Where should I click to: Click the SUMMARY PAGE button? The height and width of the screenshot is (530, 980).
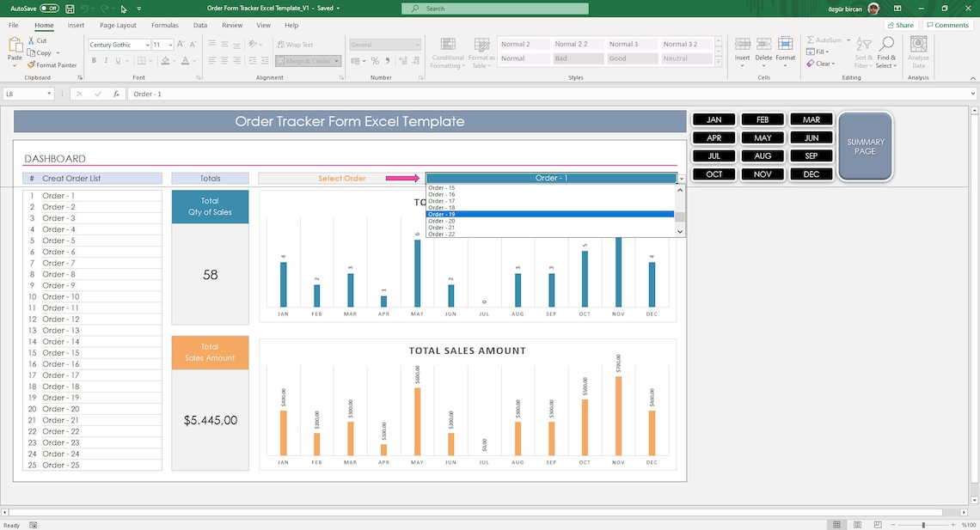(x=866, y=146)
